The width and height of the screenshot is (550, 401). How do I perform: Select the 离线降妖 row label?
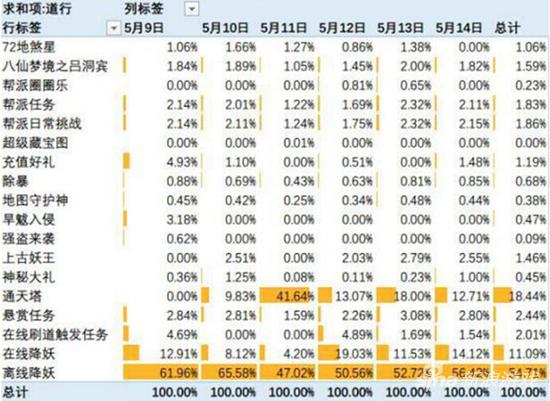(x=29, y=373)
